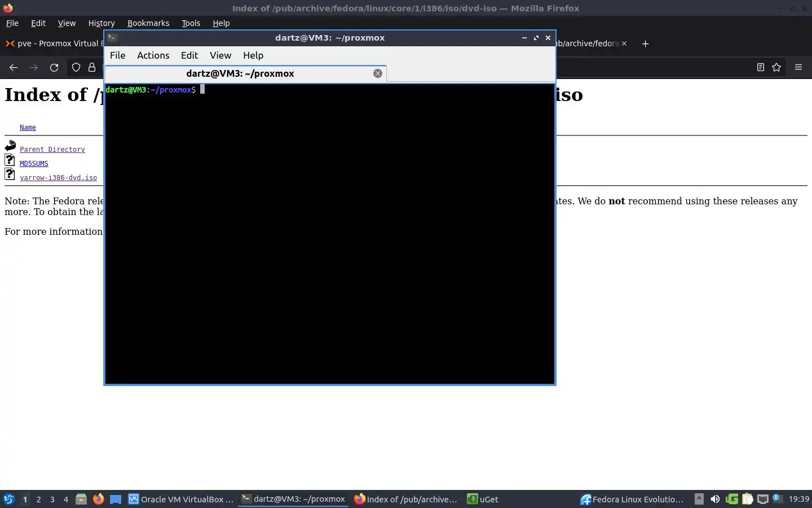Open Firefox Help menu
This screenshot has width=812, height=508.
click(x=221, y=23)
